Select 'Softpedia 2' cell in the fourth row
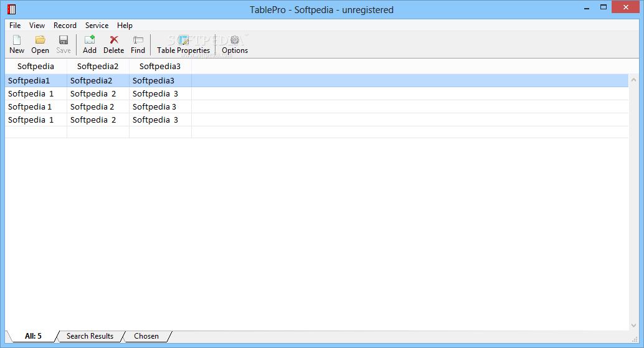644x348 pixels. (x=98, y=120)
